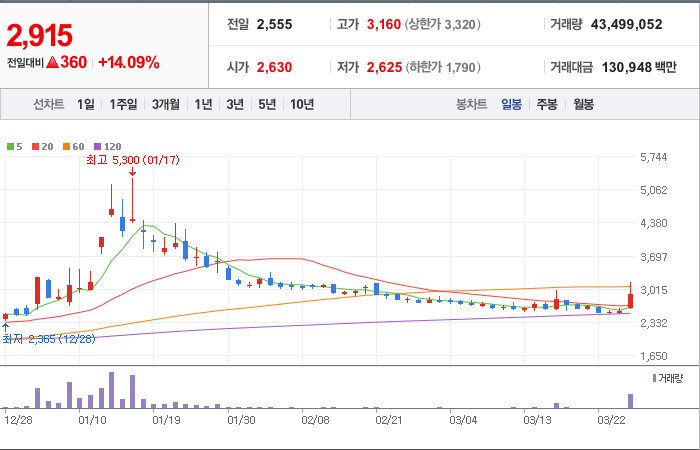Select the 일봉 candle chart
This screenshot has width=700, height=450.
511,104
